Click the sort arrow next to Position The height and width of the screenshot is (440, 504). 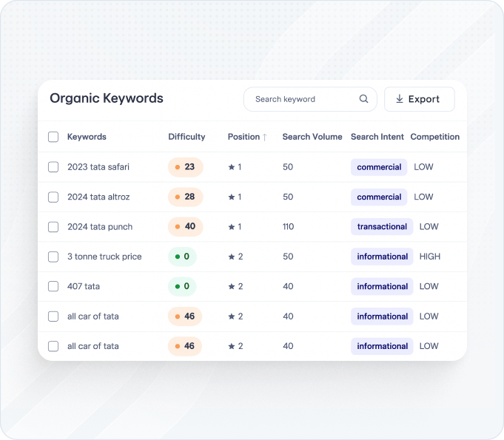[265, 138]
